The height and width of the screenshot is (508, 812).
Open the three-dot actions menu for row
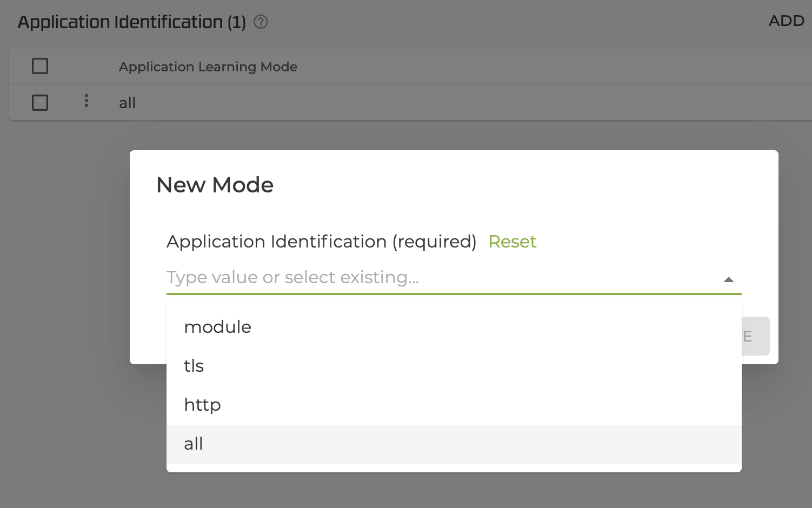click(86, 101)
